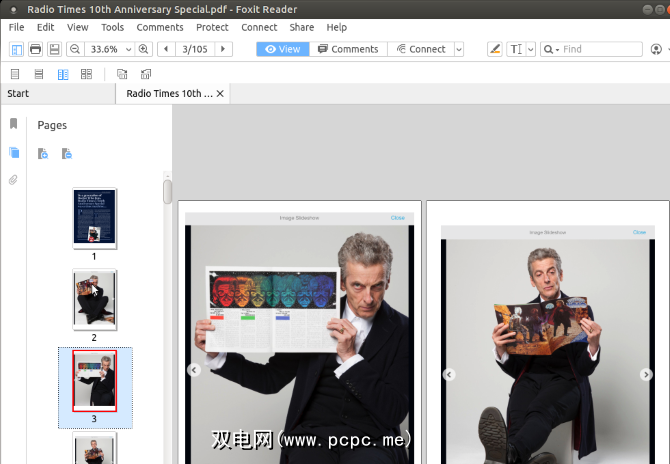This screenshot has width=670, height=464.
Task: Select page 1 thumbnail
Action: click(x=94, y=218)
